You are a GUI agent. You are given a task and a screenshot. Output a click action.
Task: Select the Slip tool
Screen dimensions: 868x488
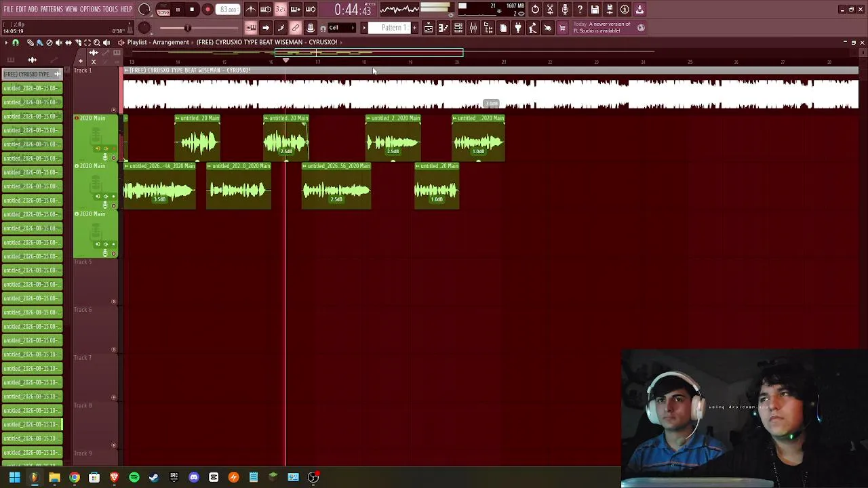pos(68,43)
